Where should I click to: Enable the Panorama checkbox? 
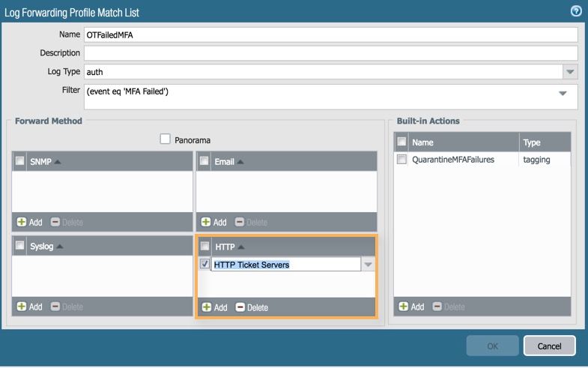[165, 139]
